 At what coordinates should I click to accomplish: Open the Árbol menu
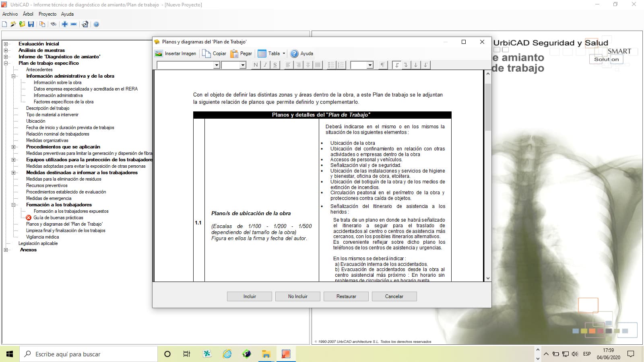click(x=28, y=14)
